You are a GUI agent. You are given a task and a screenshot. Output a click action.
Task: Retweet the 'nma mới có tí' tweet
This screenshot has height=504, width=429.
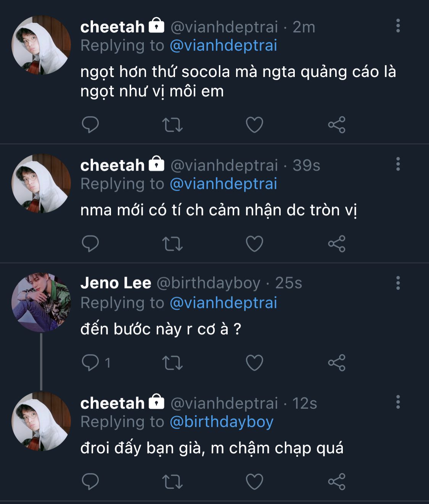coord(172,244)
